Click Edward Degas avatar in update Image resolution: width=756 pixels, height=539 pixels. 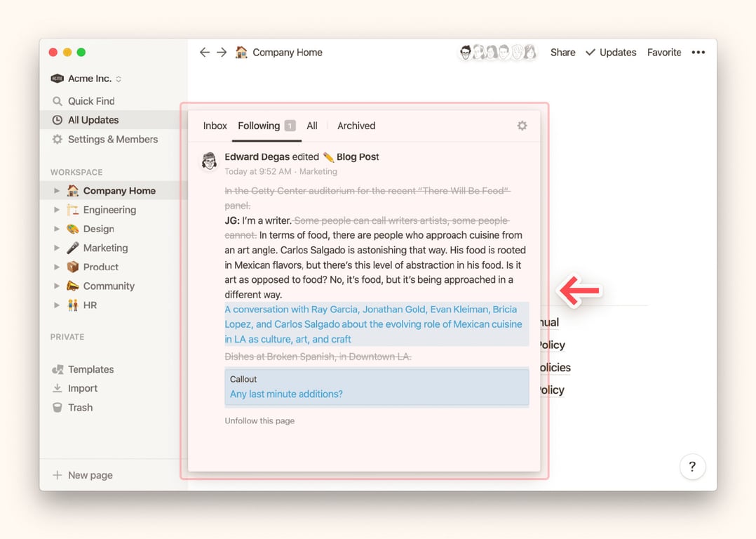tap(209, 161)
